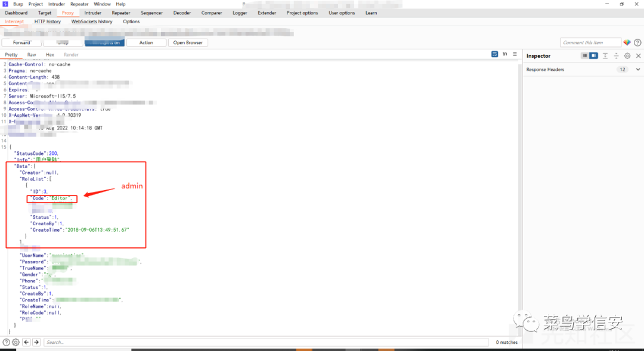Select the Raw view tab

[32, 55]
